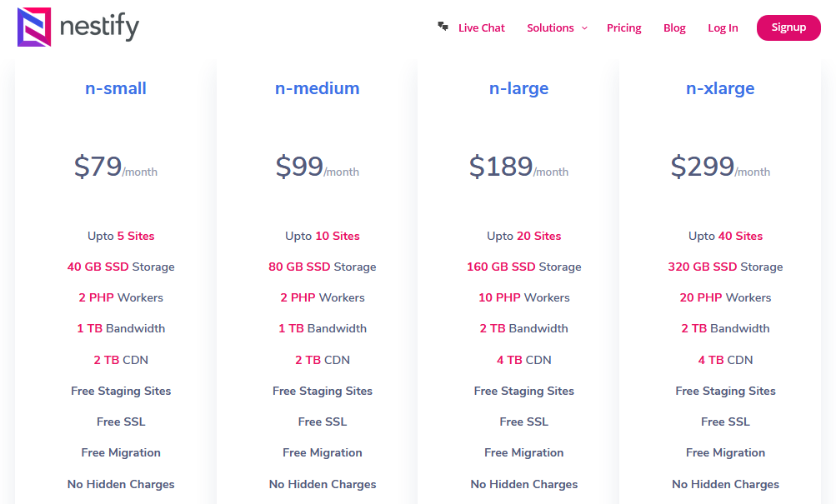Open Live Chat
The image size is (836, 504).
click(x=481, y=27)
